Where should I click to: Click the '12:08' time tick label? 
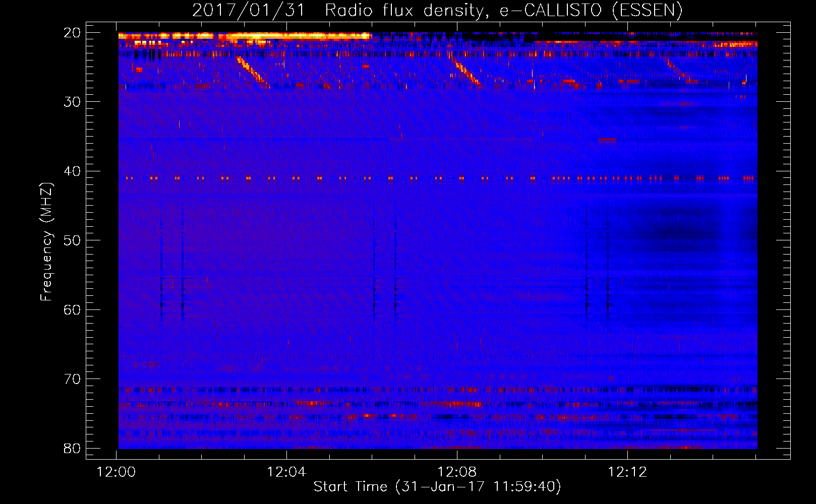[x=457, y=472]
